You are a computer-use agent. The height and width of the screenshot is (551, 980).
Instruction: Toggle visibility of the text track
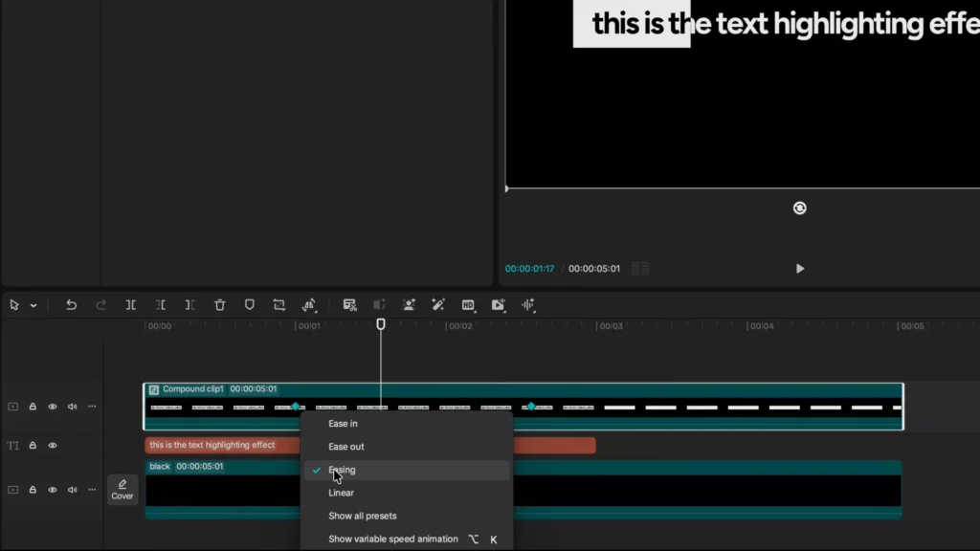[x=53, y=446]
